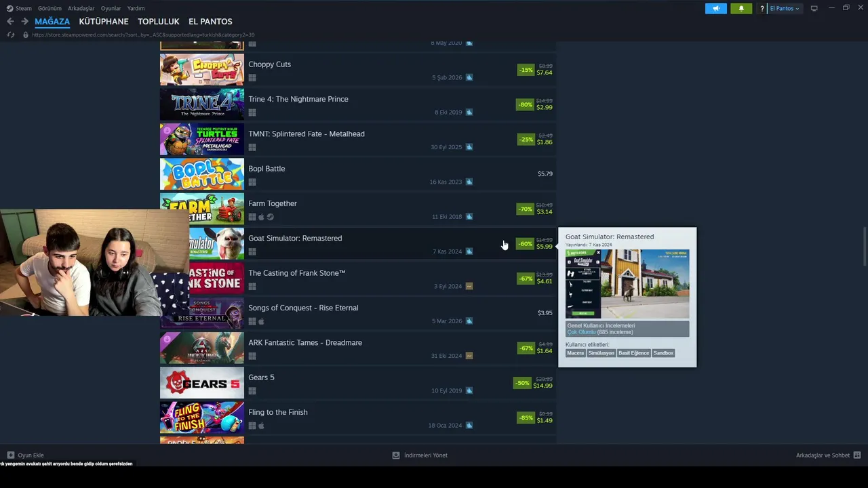
Task: Switch to the KÜTÜPHANE tab
Action: click(104, 22)
